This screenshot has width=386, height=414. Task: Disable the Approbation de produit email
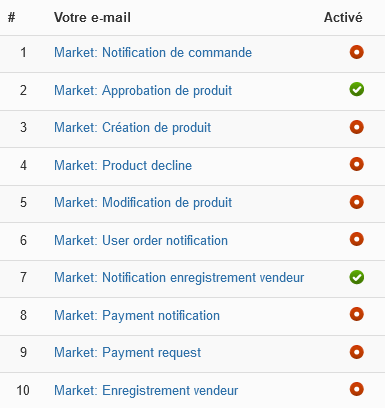[356, 90]
